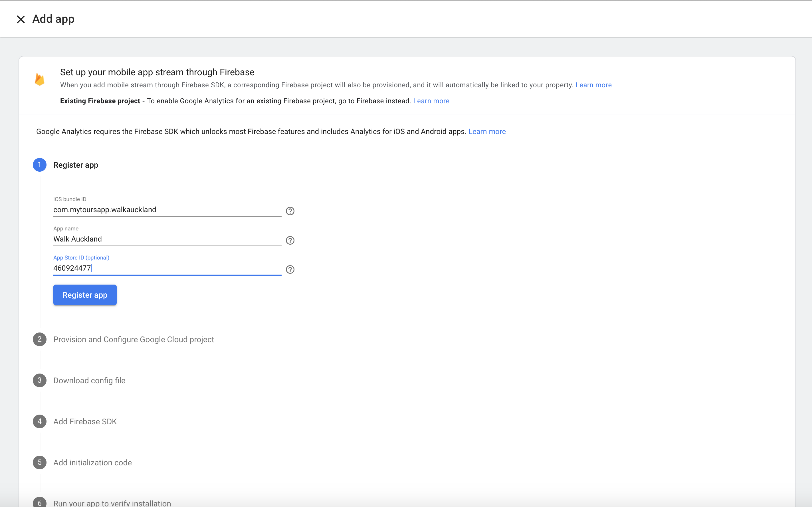
Task: Click step 5 number circle
Action: (40, 463)
